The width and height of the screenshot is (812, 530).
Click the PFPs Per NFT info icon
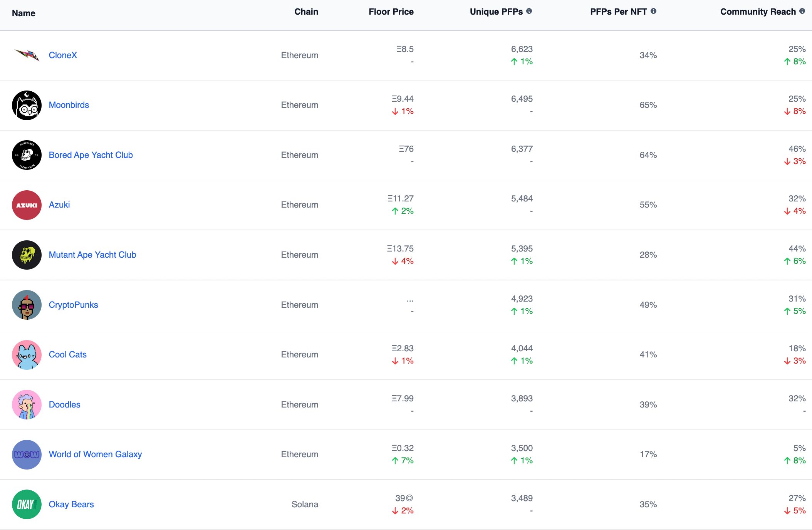coord(653,11)
